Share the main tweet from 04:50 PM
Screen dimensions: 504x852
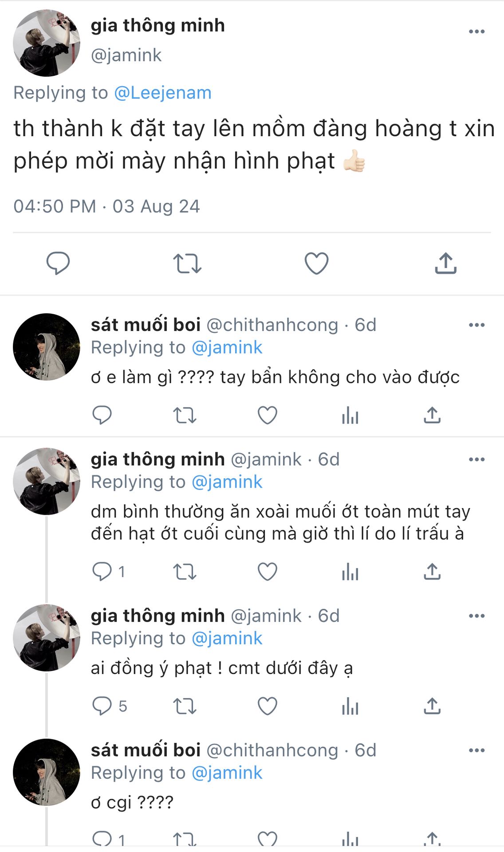(445, 263)
